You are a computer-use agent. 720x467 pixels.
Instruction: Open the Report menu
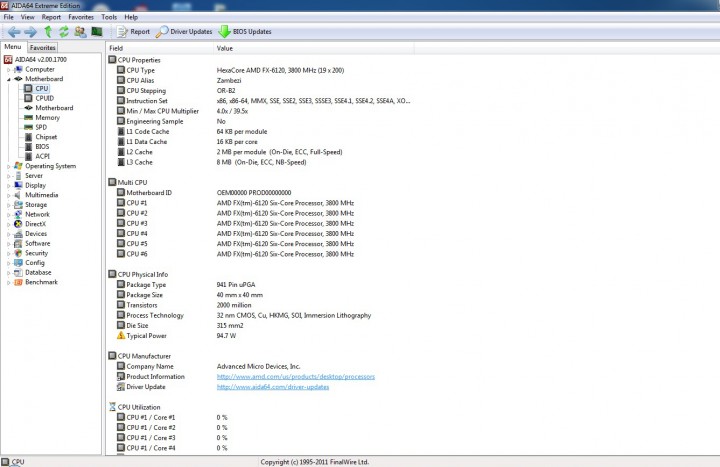pos(51,17)
